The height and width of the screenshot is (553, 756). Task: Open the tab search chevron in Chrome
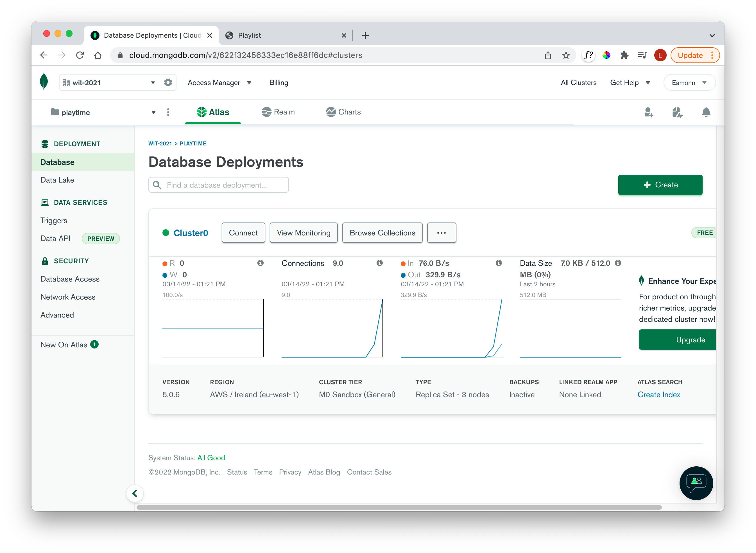[712, 35]
